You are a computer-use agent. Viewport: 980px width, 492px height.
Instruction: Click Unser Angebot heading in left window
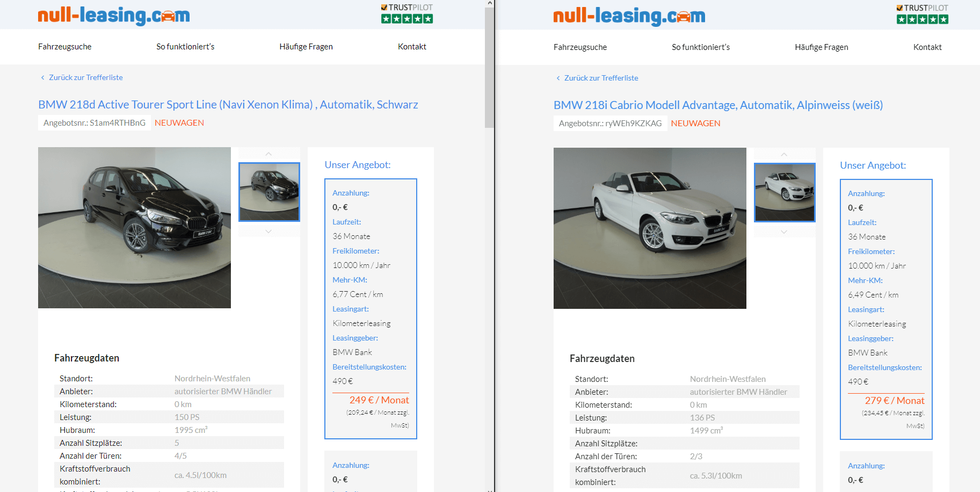[358, 165]
